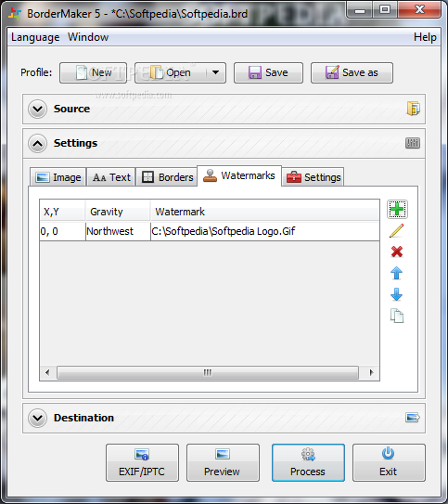The image size is (448, 504).
Task: Open the Window menu
Action: click(x=88, y=37)
